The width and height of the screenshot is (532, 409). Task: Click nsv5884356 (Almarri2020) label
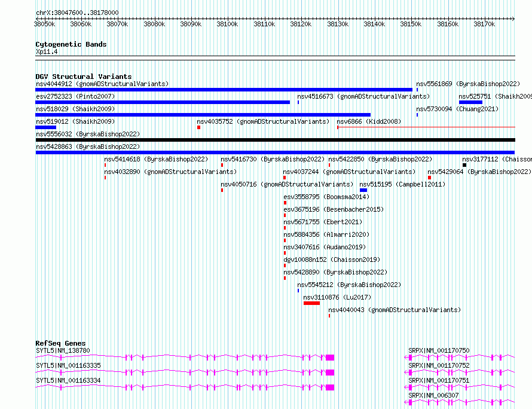click(x=326, y=234)
